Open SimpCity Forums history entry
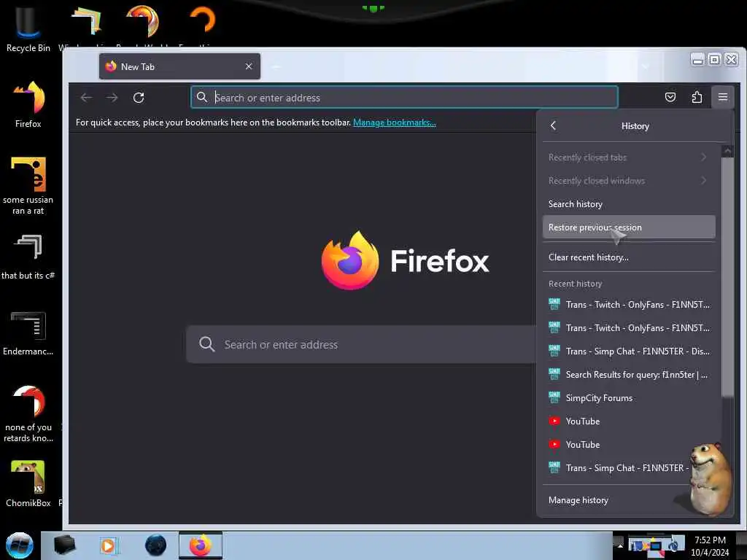The image size is (747, 560). 628,397
